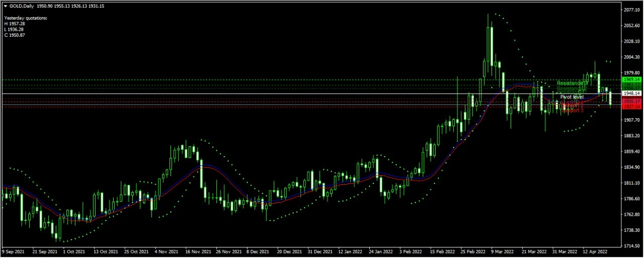Select the Resistance 3 label
Image resolution: width=644 pixels, height=258 pixels.
tap(572, 83)
